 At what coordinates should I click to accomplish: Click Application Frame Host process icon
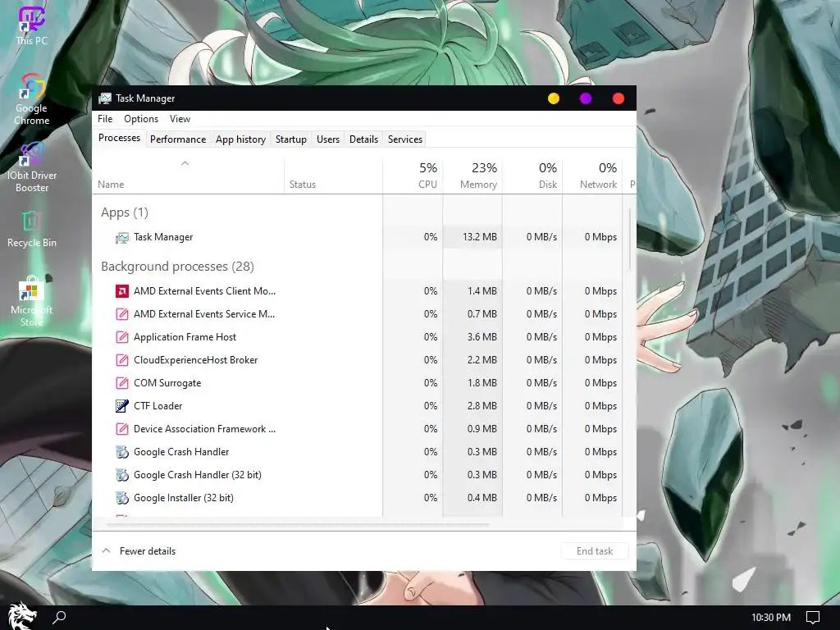[x=122, y=337]
